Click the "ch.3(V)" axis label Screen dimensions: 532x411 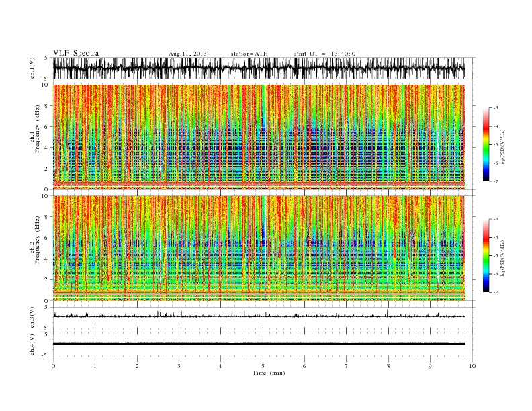click(32, 318)
